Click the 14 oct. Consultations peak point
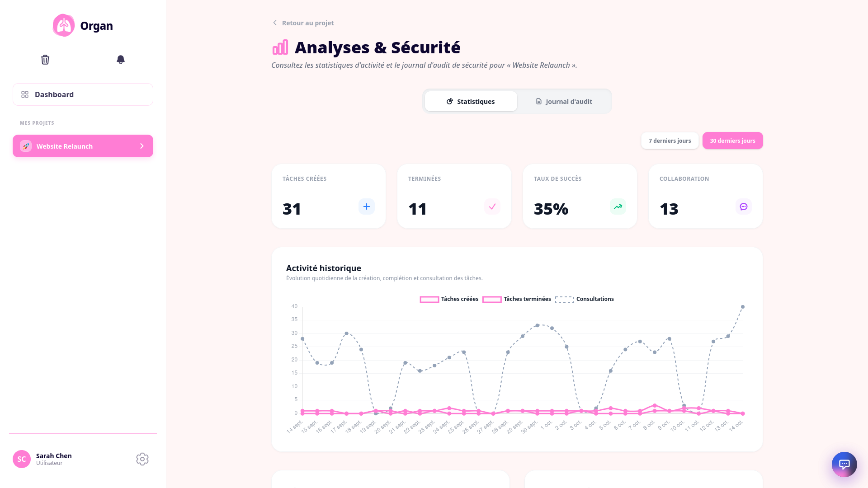 click(x=743, y=307)
